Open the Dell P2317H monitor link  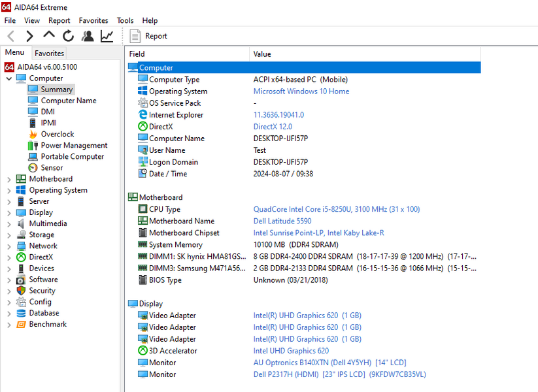(340, 374)
